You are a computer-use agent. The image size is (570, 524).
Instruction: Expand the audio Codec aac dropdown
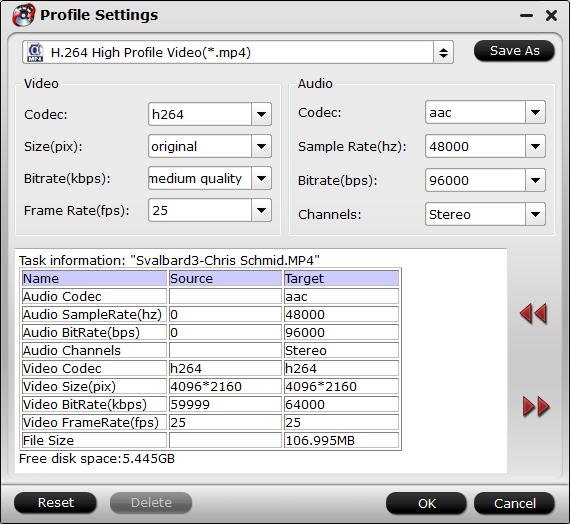point(535,112)
